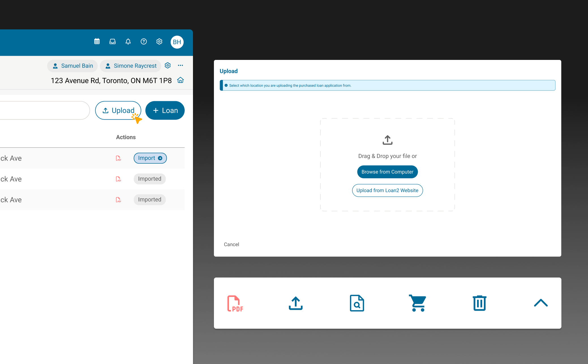Open settings gear in top header
Screen dimensions: 588x364
pos(159,42)
